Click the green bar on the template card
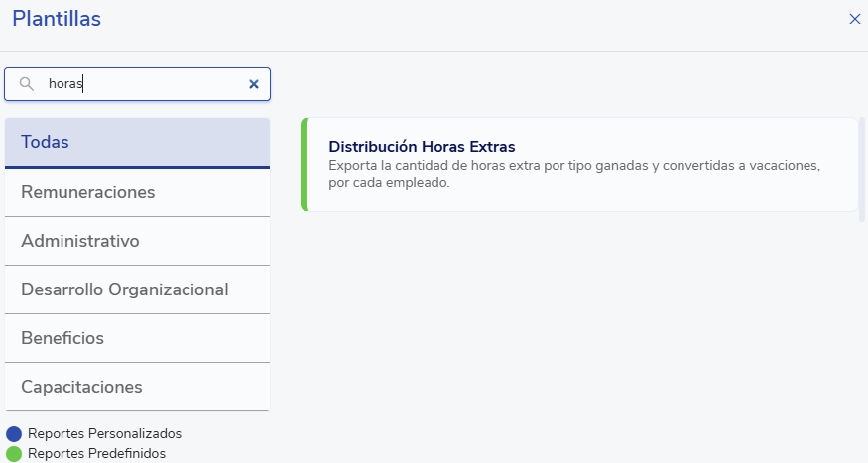 304,165
